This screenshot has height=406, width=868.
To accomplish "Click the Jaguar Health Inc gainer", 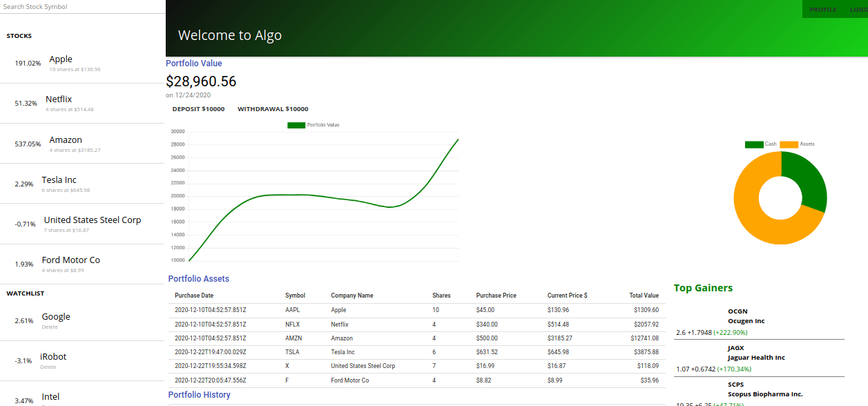I will coord(756,358).
